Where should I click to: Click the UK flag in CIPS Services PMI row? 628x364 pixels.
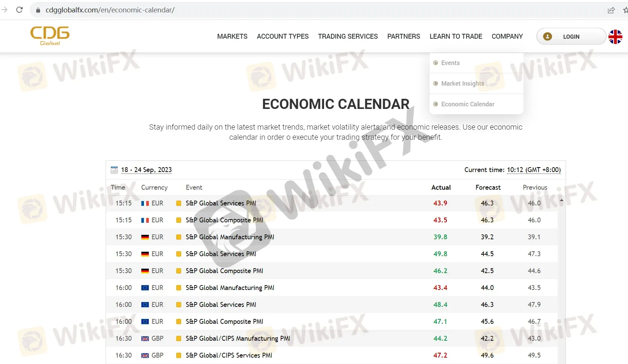(145, 355)
